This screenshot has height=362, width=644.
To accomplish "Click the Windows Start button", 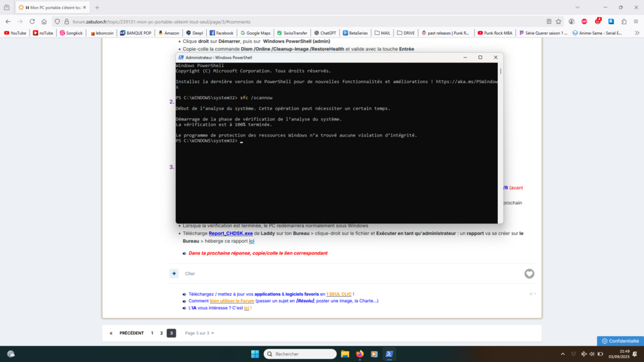I will tap(255, 354).
